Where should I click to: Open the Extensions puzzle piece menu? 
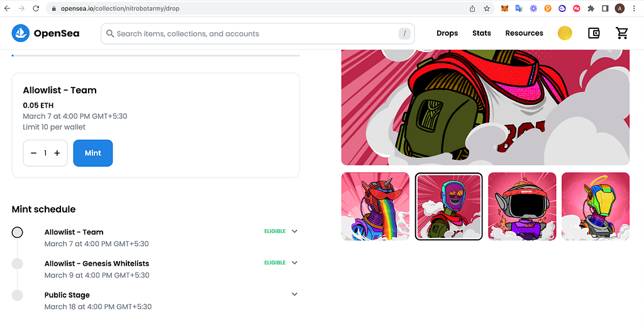591,8
